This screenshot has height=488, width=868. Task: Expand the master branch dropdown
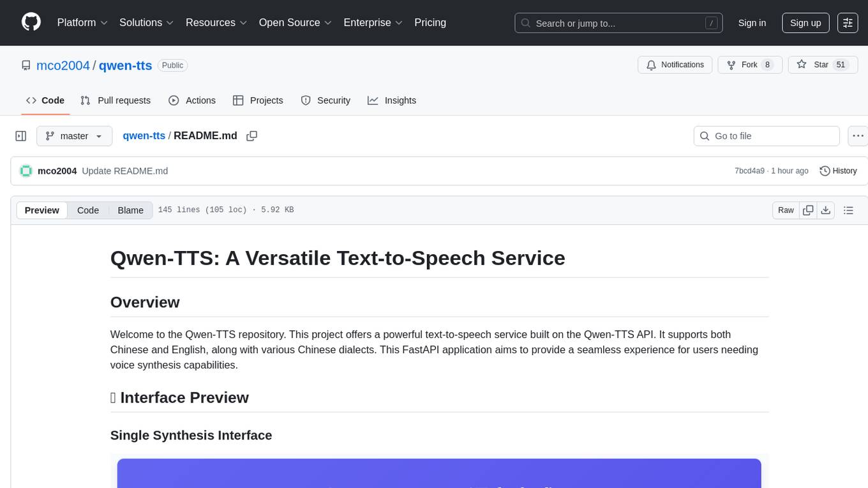[74, 136]
